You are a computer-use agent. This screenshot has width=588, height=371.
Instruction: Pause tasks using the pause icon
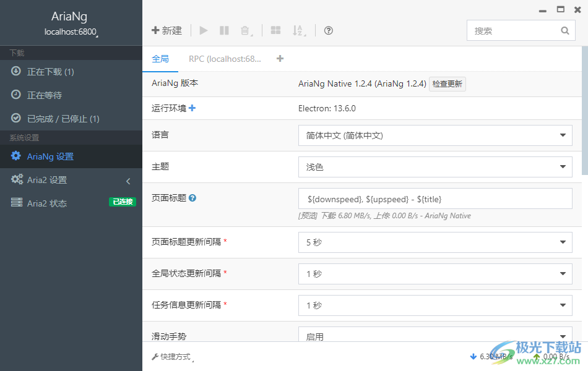[x=224, y=30]
